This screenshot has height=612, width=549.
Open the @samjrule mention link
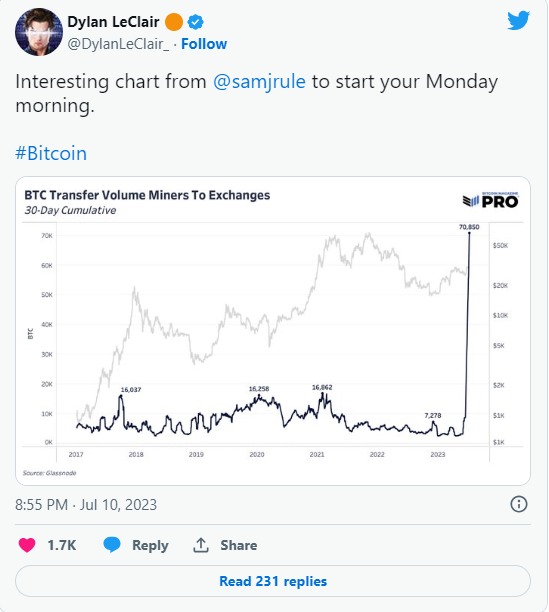pyautogui.click(x=259, y=82)
